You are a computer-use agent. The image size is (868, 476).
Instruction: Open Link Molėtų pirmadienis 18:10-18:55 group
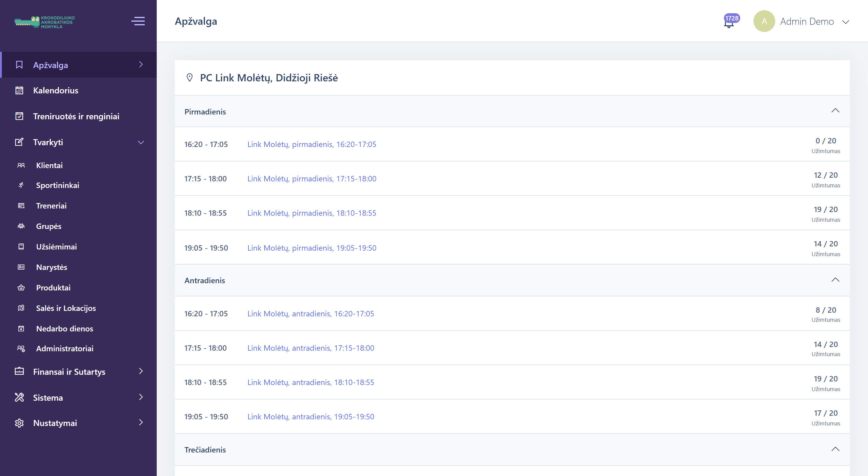click(311, 213)
